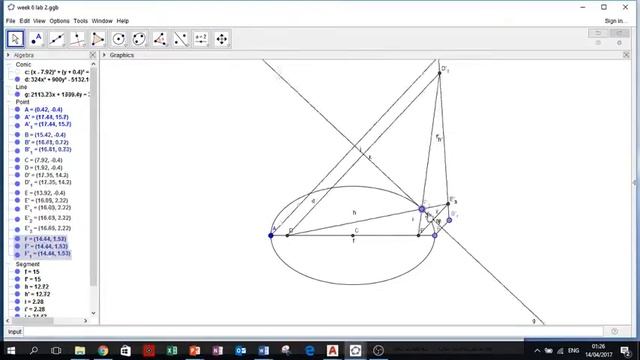Image resolution: width=640 pixels, height=360 pixels.
Task: Select the Circle with Center tool
Action: pos(118,39)
